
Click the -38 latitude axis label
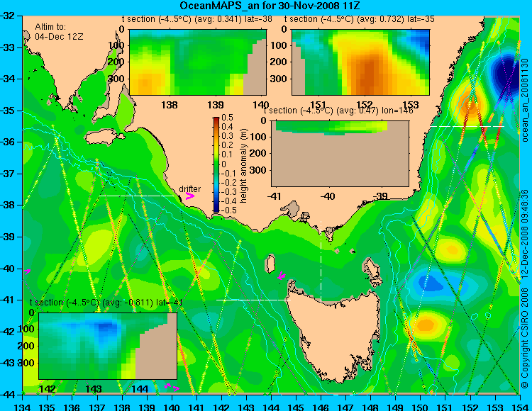click(x=8, y=205)
